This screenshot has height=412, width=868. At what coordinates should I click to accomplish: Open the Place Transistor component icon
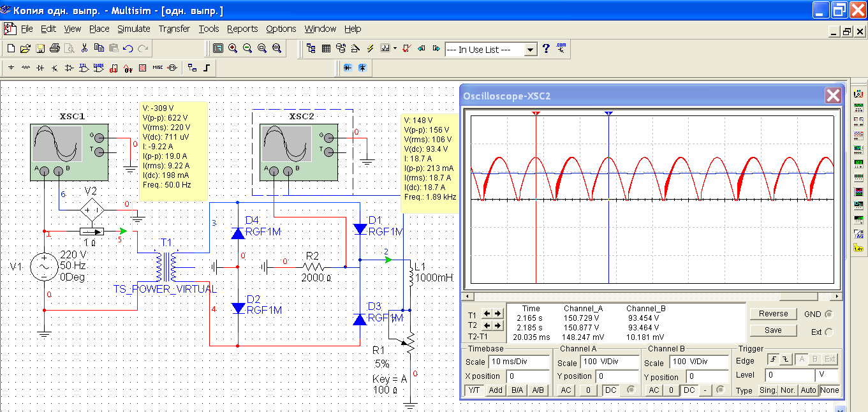(55, 68)
